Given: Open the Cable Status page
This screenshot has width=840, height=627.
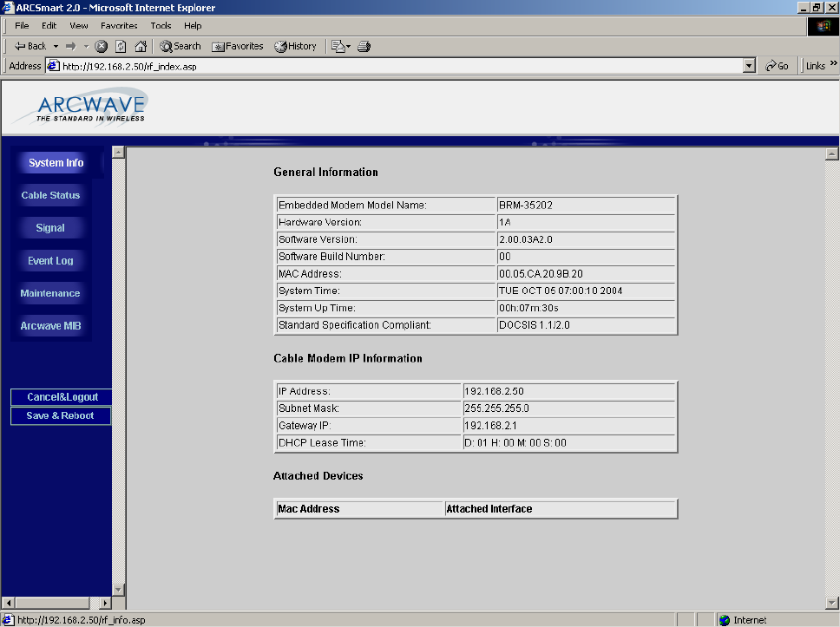Looking at the screenshot, I should [50, 195].
